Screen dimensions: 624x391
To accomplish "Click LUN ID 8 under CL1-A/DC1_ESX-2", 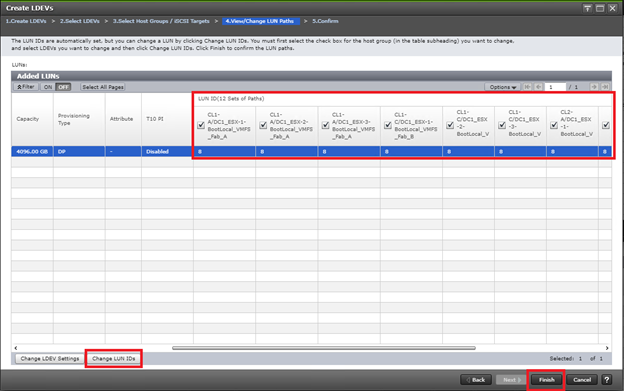I will click(287, 152).
